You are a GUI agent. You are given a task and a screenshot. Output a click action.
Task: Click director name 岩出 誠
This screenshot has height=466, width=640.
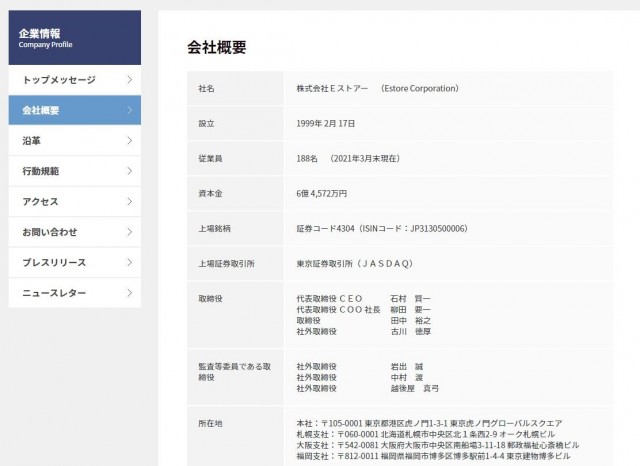pos(407,366)
